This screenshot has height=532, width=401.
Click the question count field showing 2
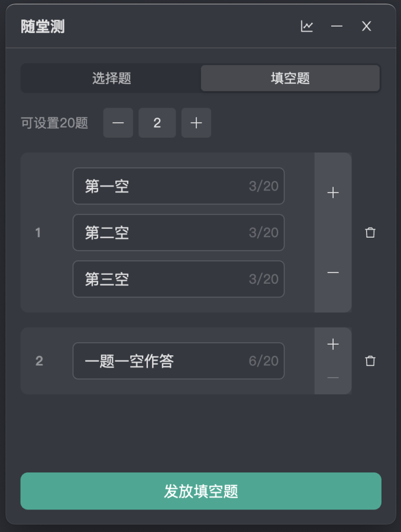[x=157, y=123]
